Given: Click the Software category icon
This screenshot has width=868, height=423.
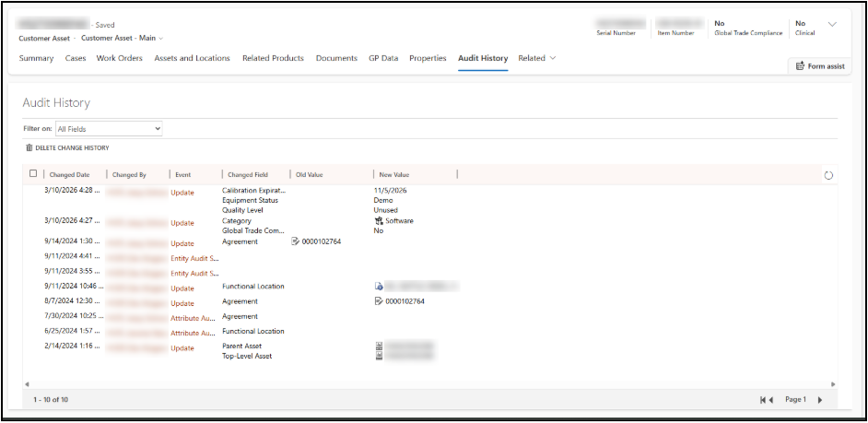Looking at the screenshot, I should (x=379, y=221).
